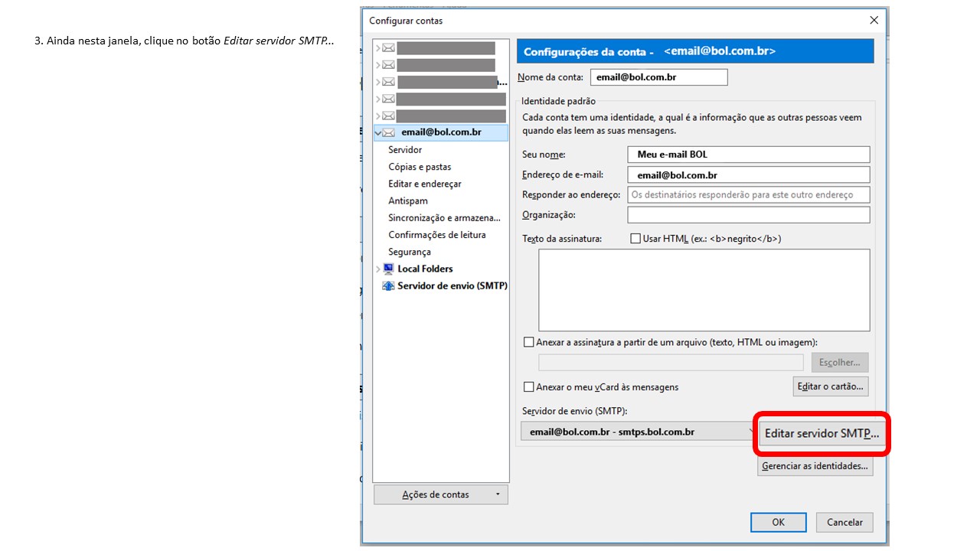Toggle Anexar o meu vCard checkbox
Image resolution: width=980 pixels, height=551 pixels.
click(528, 386)
